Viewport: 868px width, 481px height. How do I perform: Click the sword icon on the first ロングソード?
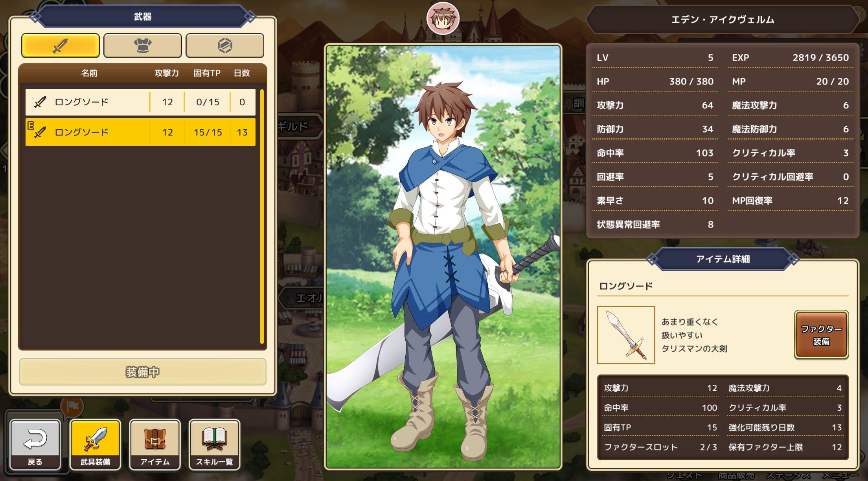pyautogui.click(x=40, y=102)
